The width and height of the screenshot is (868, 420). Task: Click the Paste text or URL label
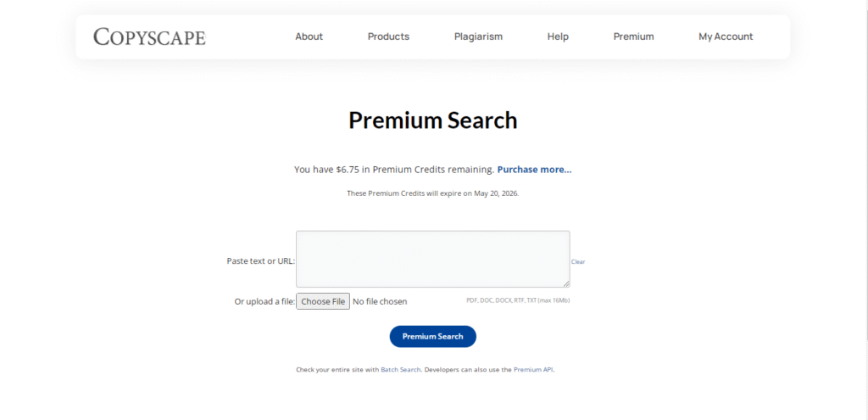click(261, 261)
